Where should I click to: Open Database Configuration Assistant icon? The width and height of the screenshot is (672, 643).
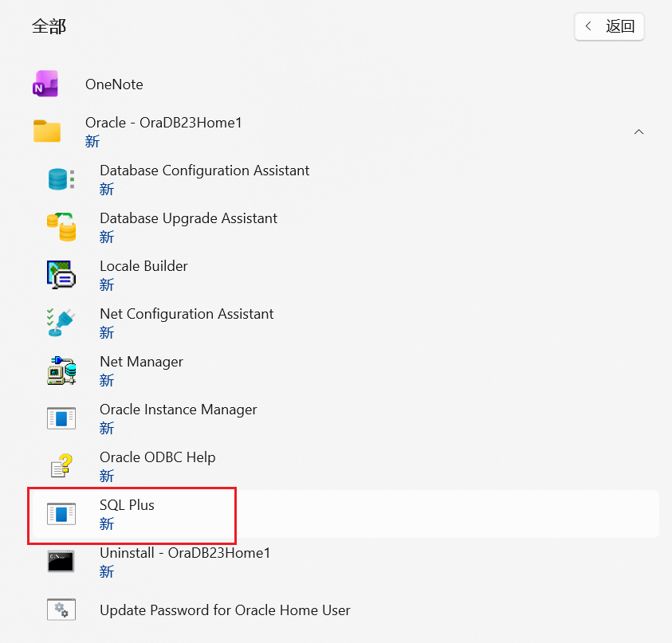coord(61,179)
